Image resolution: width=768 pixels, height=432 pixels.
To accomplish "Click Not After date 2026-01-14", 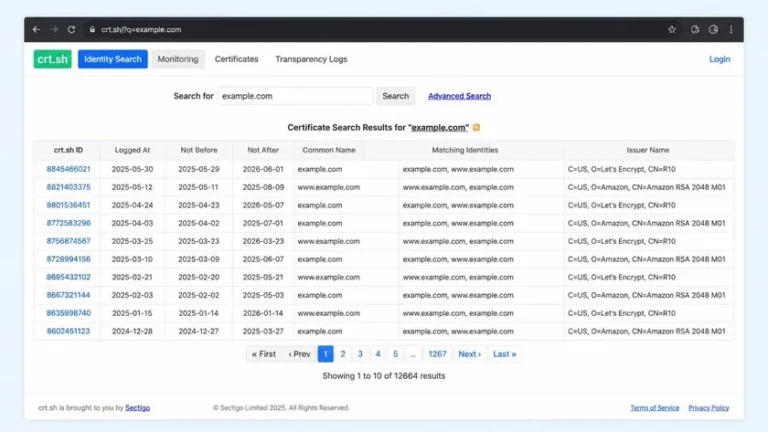I will click(x=263, y=313).
